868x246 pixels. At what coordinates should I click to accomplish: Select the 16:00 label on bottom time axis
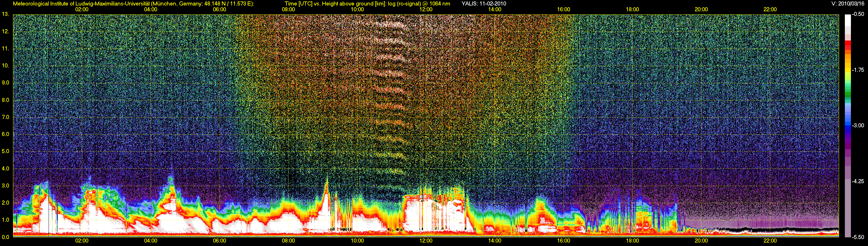point(563,241)
